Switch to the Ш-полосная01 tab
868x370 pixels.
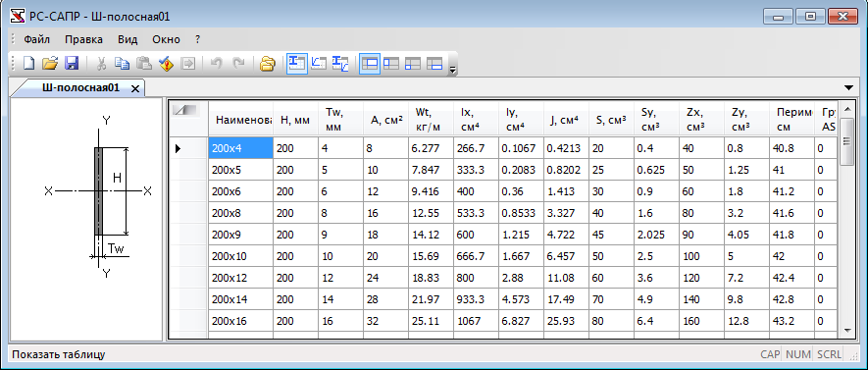click(80, 87)
